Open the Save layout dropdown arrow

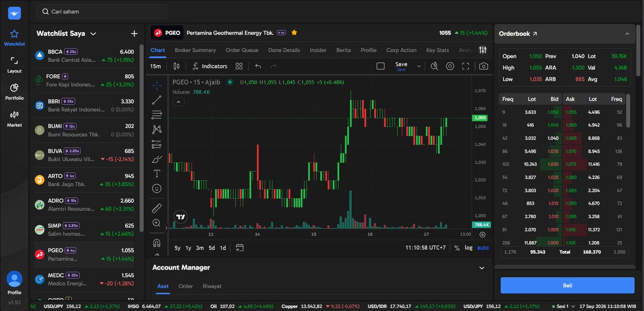pos(419,66)
